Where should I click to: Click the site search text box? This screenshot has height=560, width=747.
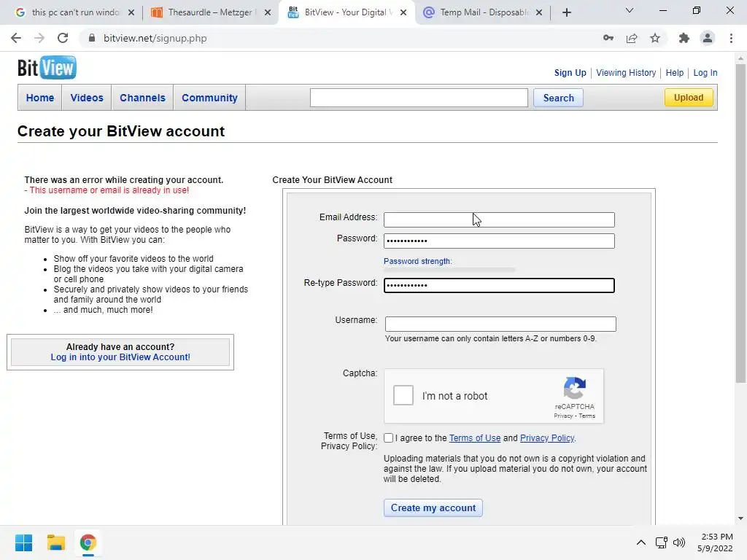pos(419,98)
